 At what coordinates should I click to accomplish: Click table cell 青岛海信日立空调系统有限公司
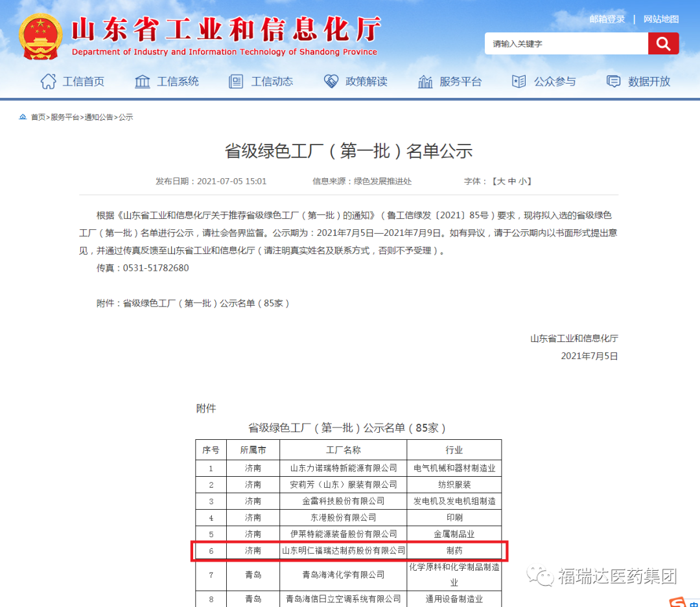[344, 599]
